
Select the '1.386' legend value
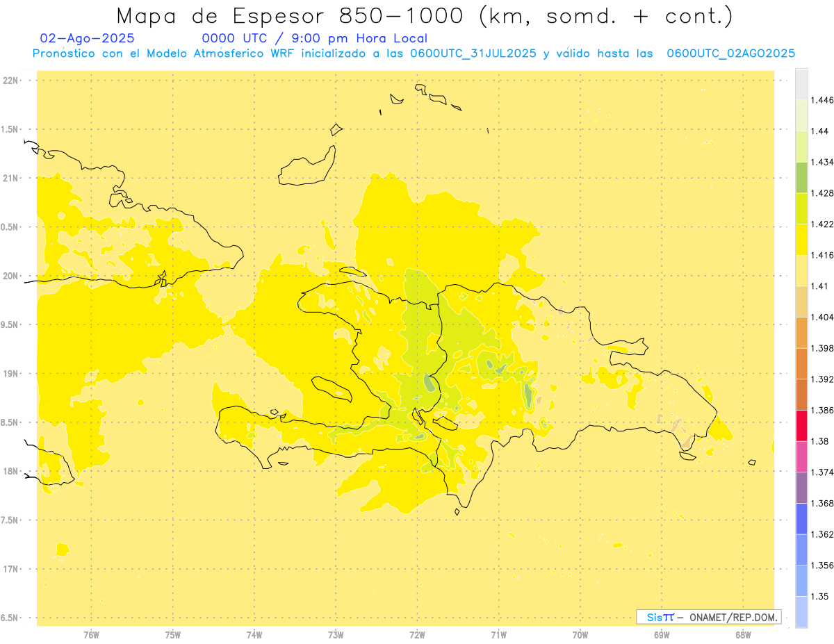tap(824, 411)
